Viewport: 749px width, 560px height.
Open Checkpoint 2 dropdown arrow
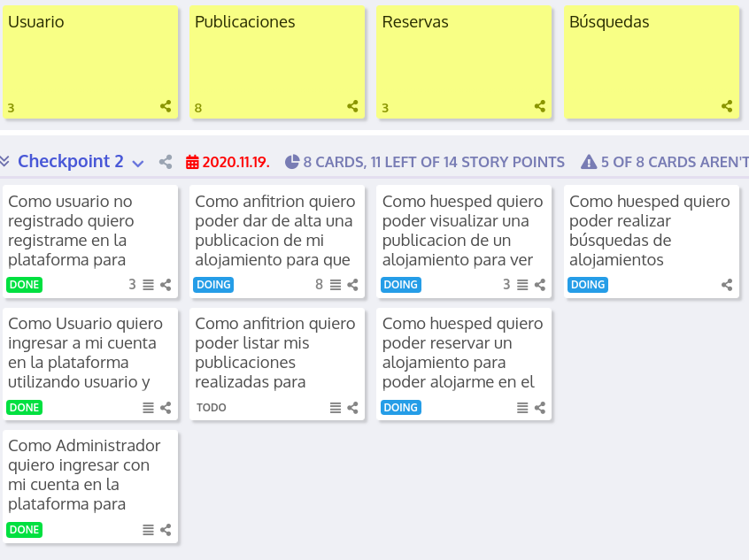(x=138, y=164)
